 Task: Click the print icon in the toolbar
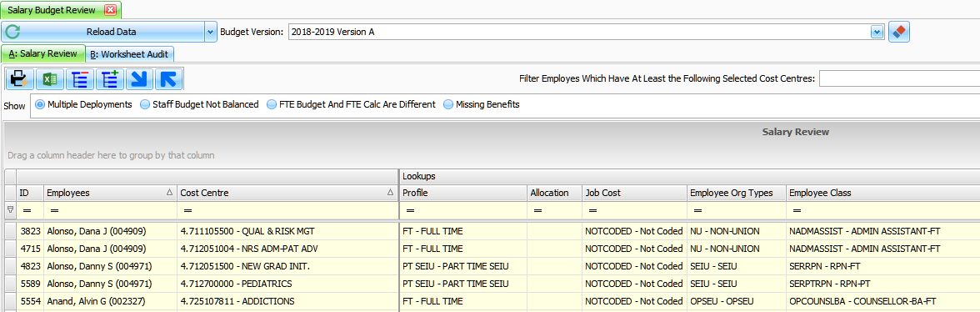tap(19, 79)
